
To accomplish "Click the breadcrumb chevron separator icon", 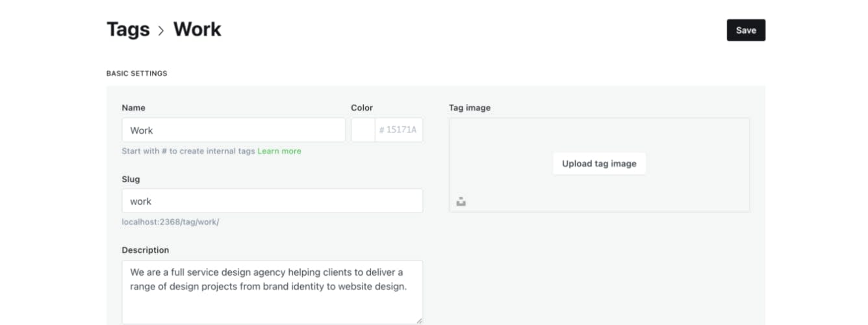I will click(x=161, y=31).
